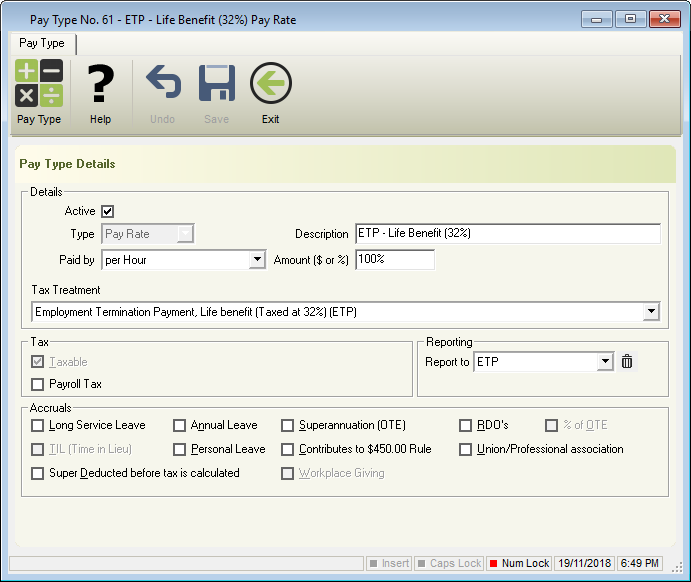The width and height of the screenshot is (691, 582).
Task: Toggle the disabled Taxable checkbox
Action: tap(37, 362)
